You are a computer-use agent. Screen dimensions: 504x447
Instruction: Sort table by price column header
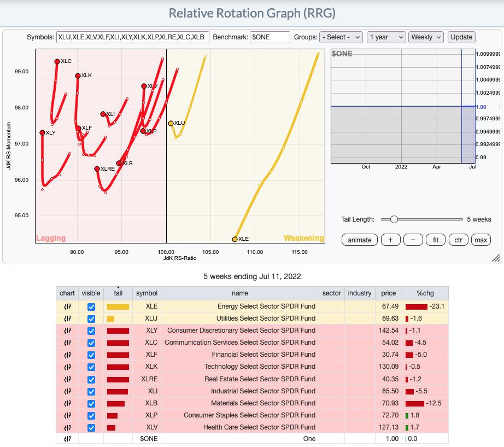point(388,293)
